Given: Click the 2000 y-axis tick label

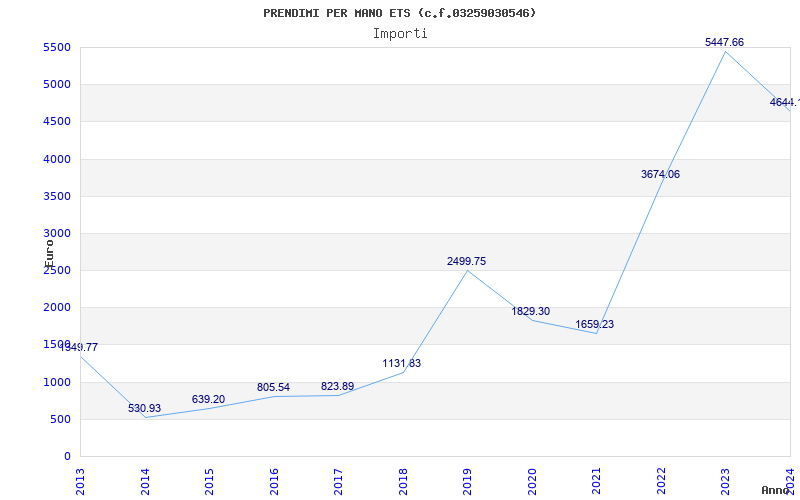Looking at the screenshot, I should click(x=57, y=308).
